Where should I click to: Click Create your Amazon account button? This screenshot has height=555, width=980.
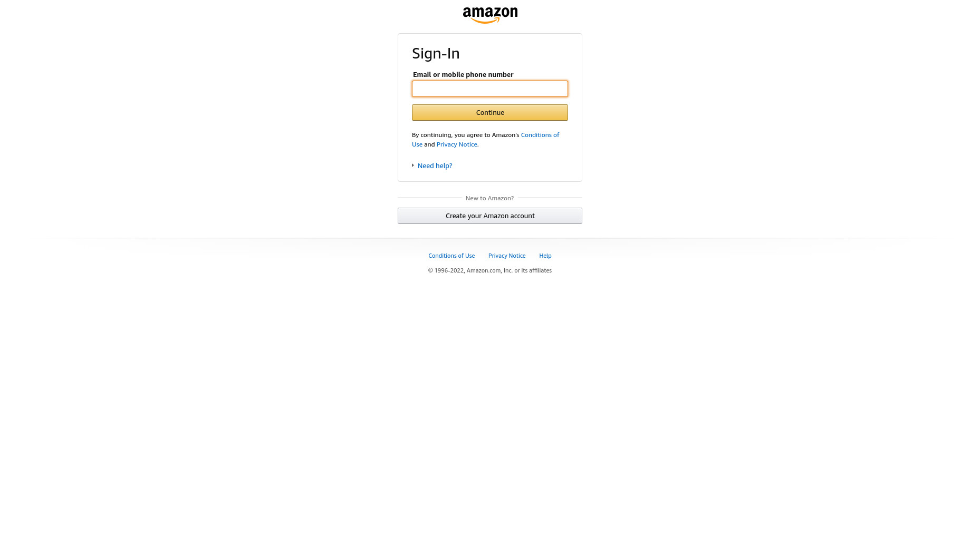click(x=490, y=216)
